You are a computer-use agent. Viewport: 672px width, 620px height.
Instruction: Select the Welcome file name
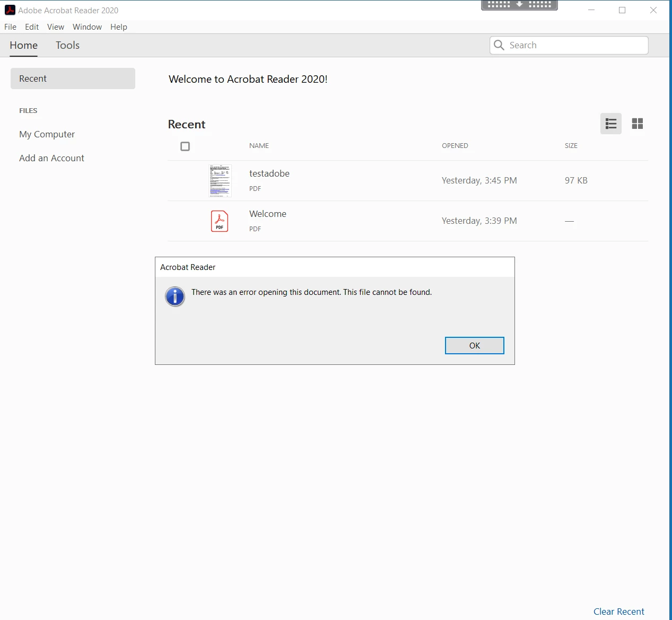(x=268, y=214)
